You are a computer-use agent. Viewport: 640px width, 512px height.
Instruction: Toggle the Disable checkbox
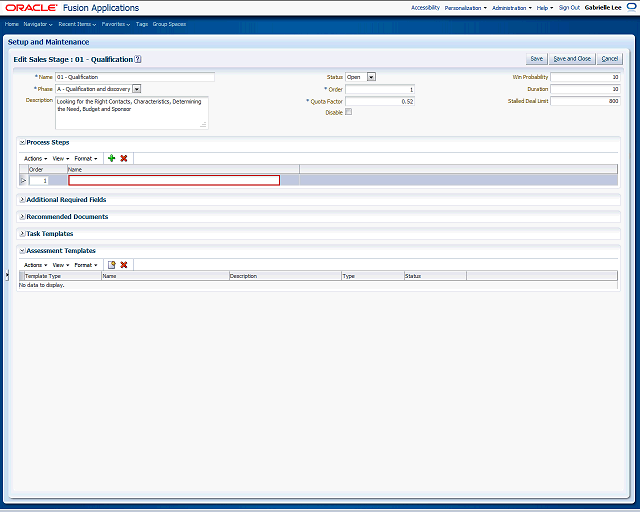coord(349,112)
